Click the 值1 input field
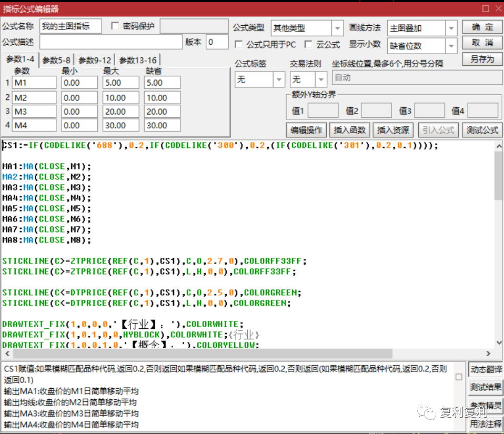 click(x=323, y=110)
